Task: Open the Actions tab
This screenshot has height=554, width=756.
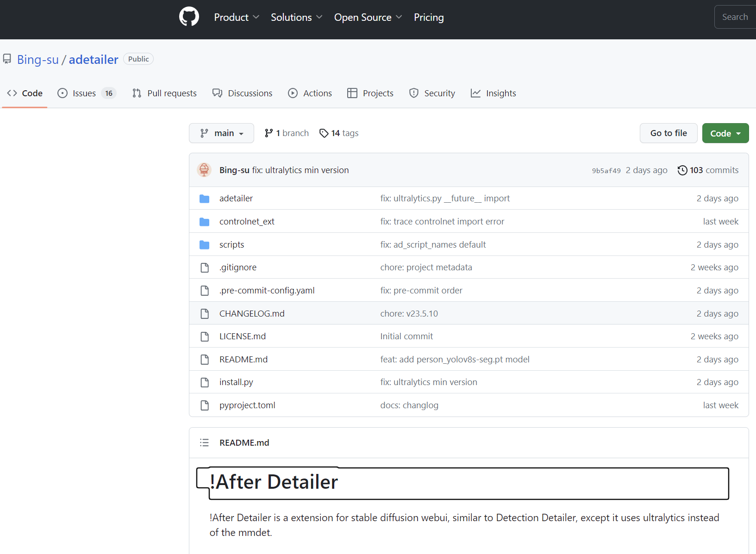Action: pos(310,93)
